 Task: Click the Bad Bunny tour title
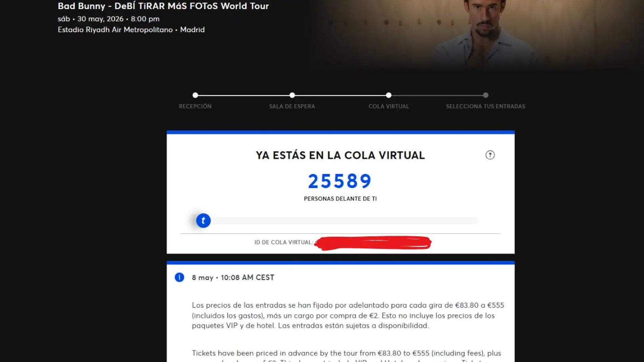coord(163,6)
